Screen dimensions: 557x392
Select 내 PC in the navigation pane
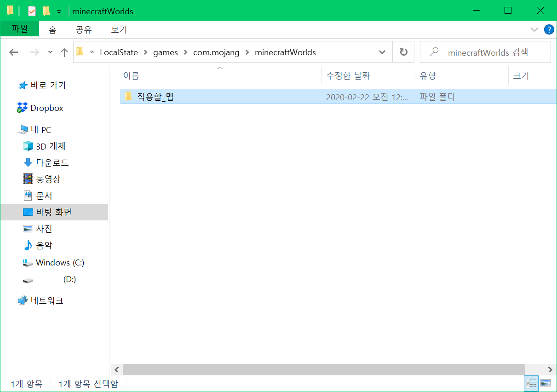pyautogui.click(x=40, y=130)
